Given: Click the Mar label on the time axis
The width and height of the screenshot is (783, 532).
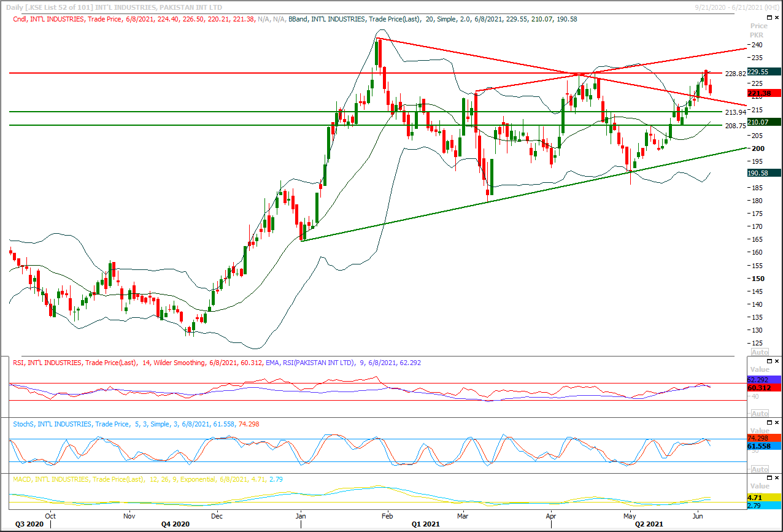Looking at the screenshot, I should 463,516.
